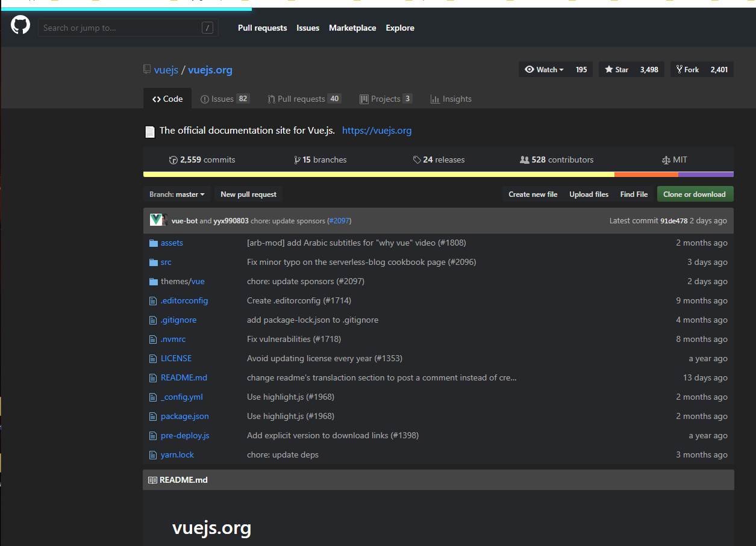Open 'Fix vulnerabilities (#1718)' commit message
This screenshot has height=546, width=756.
coord(294,340)
